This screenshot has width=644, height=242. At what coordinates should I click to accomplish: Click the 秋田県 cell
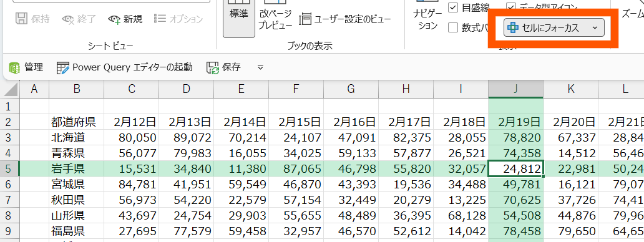click(76, 200)
